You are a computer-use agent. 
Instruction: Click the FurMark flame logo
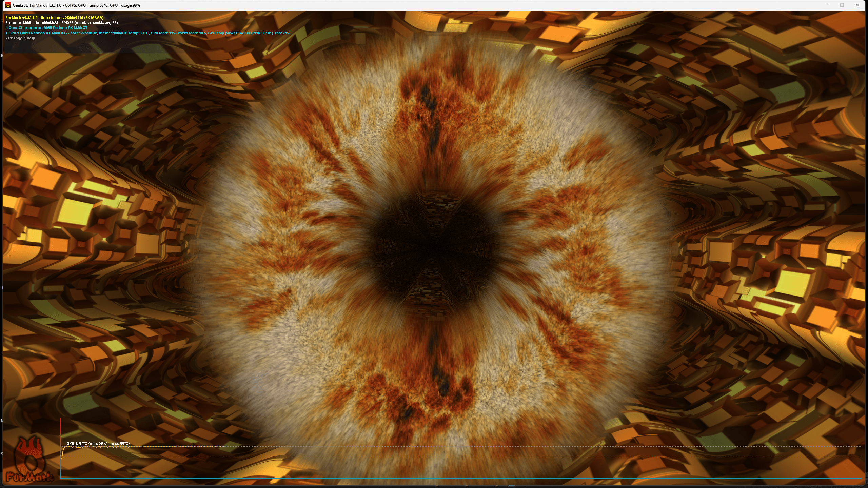pyautogui.click(x=30, y=459)
